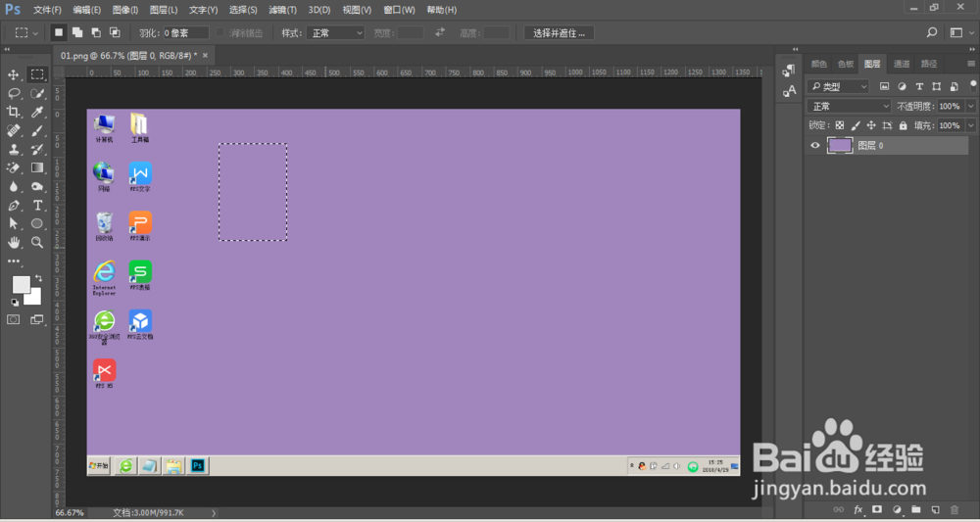Image resolution: width=980 pixels, height=522 pixels.
Task: Open the 图像(I) menu
Action: [125, 10]
